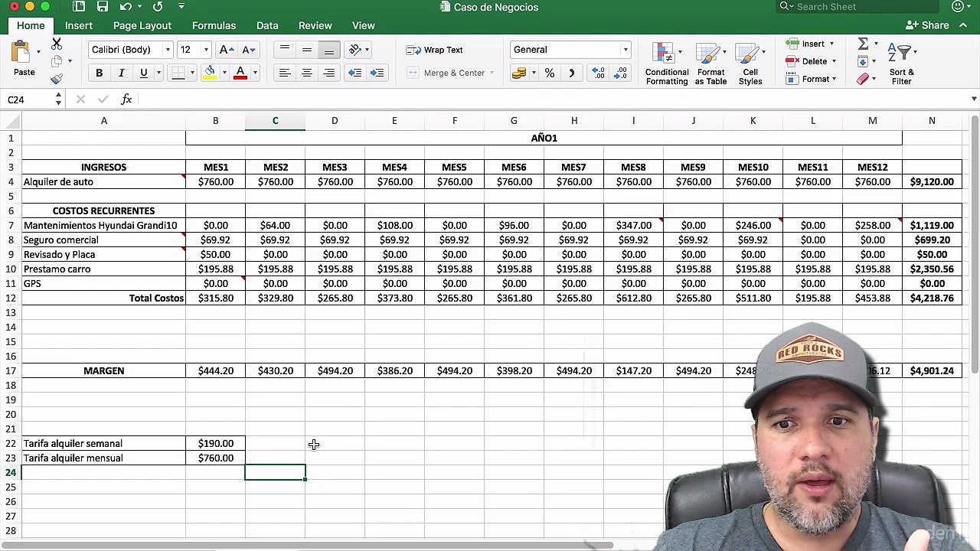This screenshot has height=551, width=980.
Task: Toggle Align Left horizontal alignment
Action: [x=284, y=73]
